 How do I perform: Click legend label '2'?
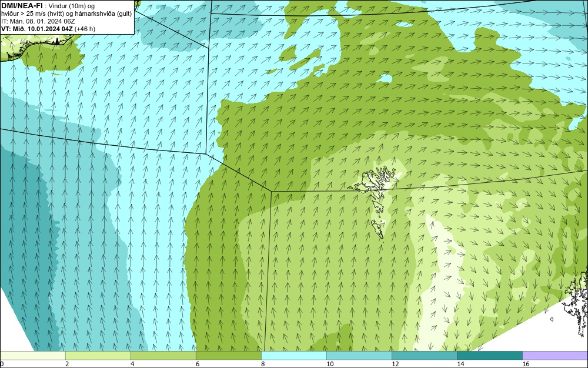(x=67, y=364)
